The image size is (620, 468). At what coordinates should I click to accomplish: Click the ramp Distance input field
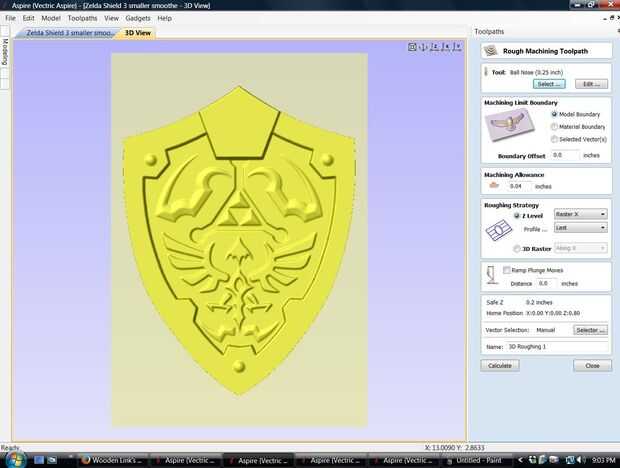coord(547,283)
